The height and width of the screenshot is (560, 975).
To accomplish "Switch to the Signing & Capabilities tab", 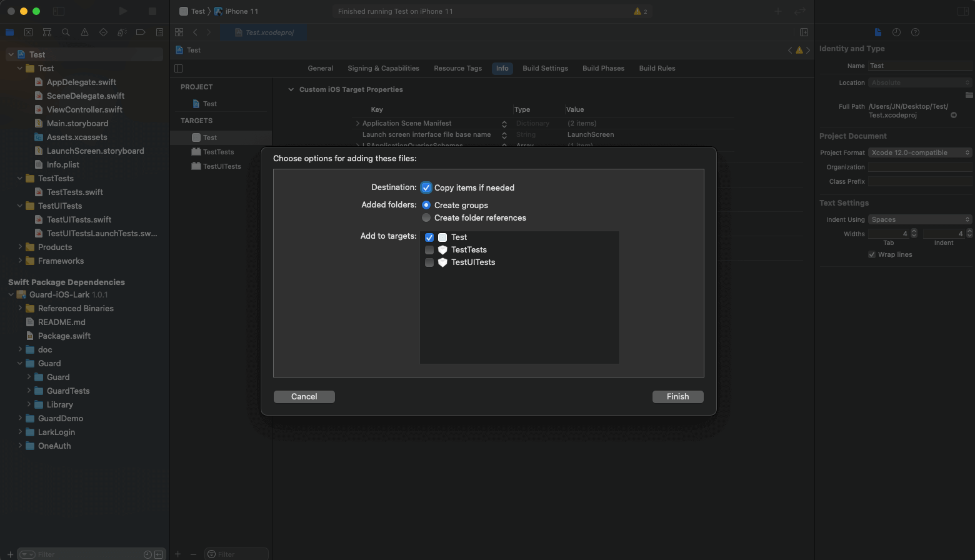I will 383,68.
